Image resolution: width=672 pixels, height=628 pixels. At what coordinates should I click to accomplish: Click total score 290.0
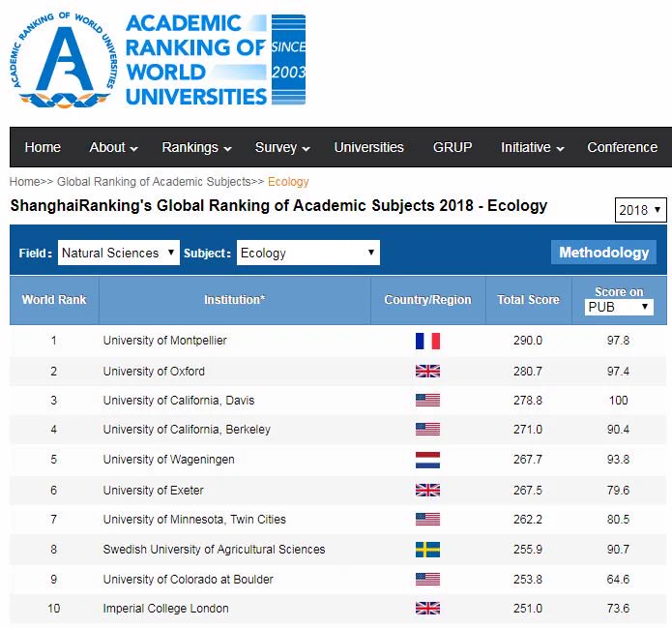tap(528, 341)
